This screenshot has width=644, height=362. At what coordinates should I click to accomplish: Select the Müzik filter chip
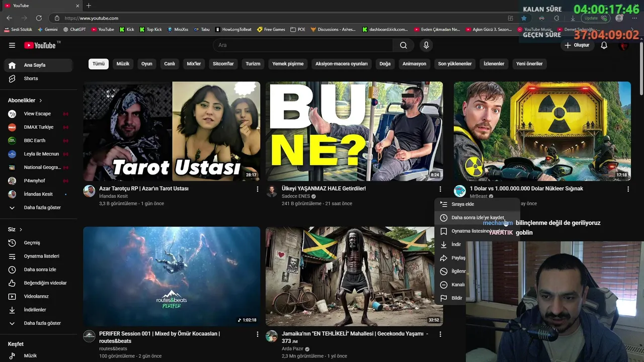pyautogui.click(x=123, y=64)
